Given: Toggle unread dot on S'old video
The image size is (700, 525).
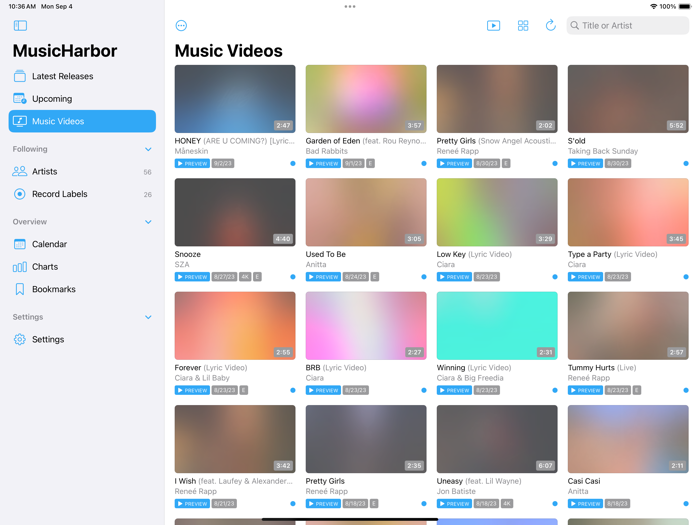Looking at the screenshot, I should coord(686,163).
